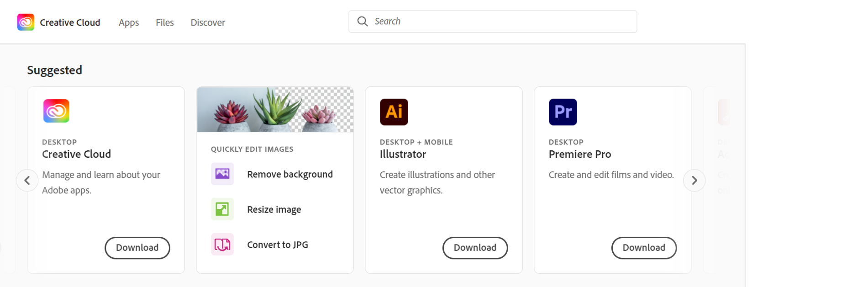This screenshot has height=287, width=868.
Task: Focus the Search input field
Action: click(493, 21)
